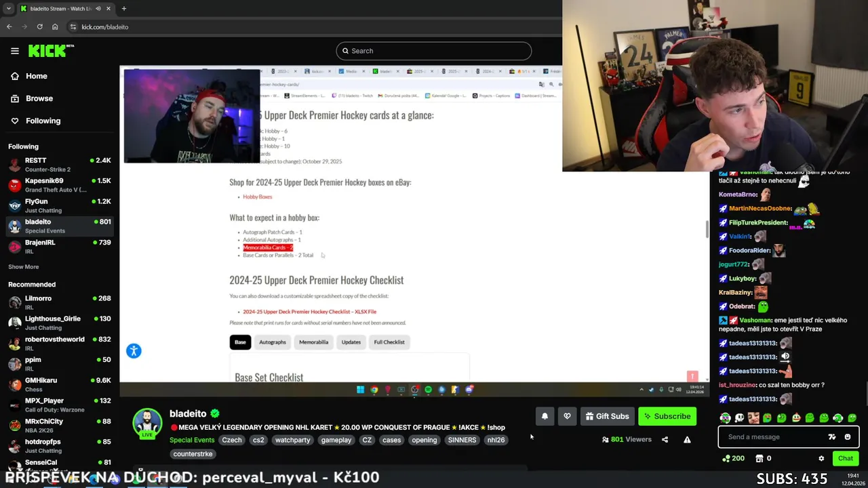Open Browse in sidebar
This screenshot has height=488, width=868.
click(x=31, y=98)
